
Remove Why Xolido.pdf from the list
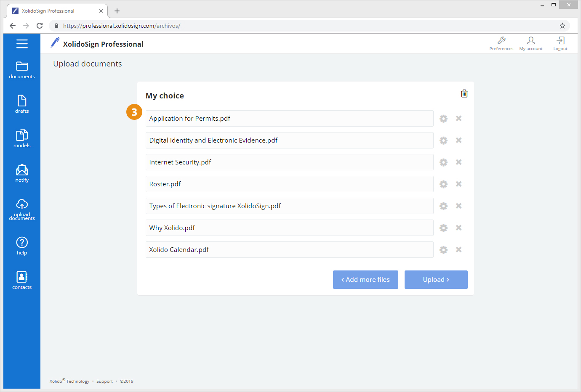tap(458, 228)
